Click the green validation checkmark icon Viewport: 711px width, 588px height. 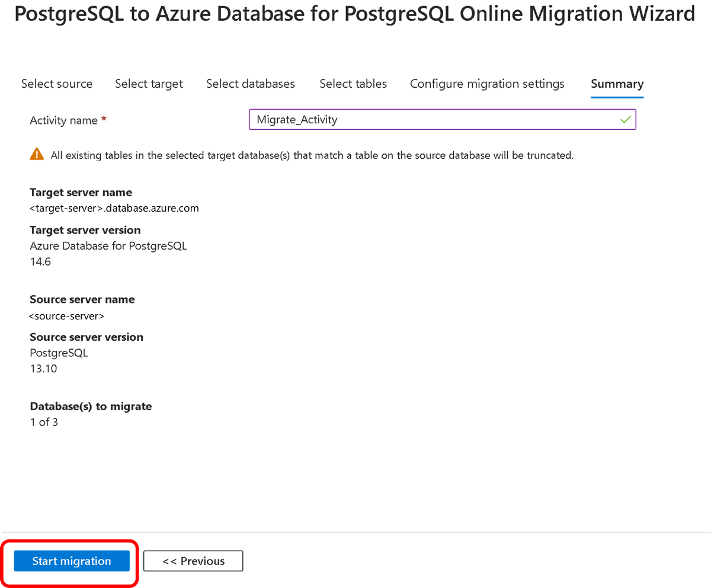[x=625, y=120]
